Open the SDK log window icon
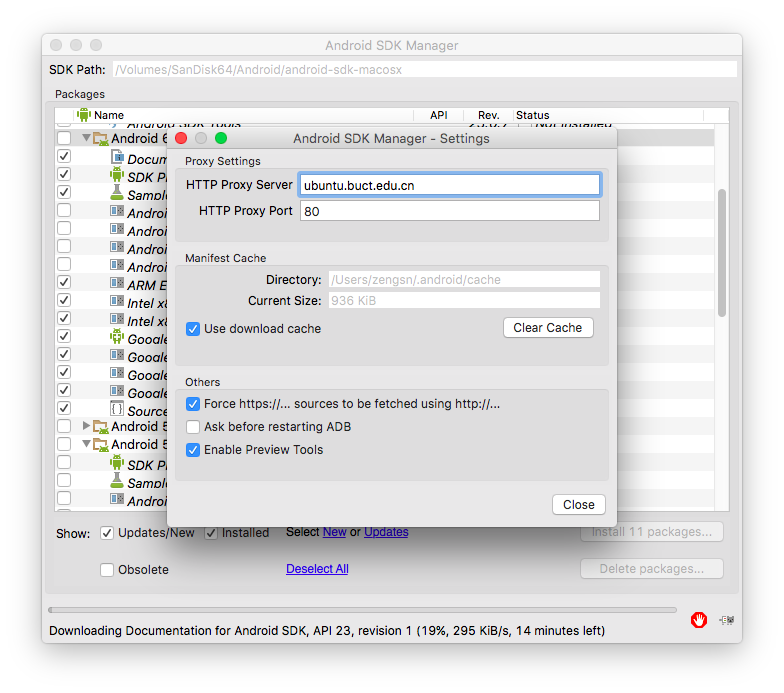This screenshot has height=693, width=784. coord(728,620)
